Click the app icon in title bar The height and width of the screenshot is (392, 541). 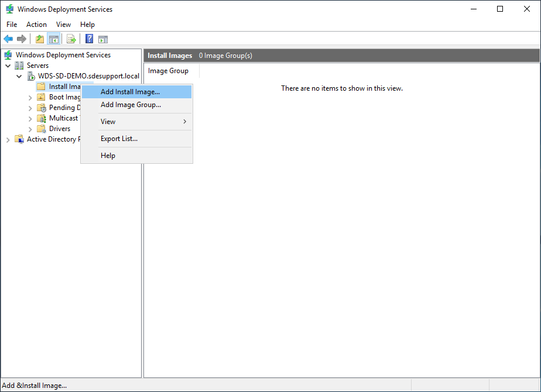[9, 9]
